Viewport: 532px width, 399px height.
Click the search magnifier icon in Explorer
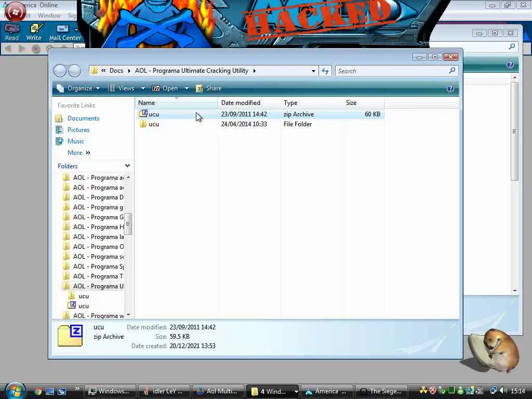pos(452,71)
